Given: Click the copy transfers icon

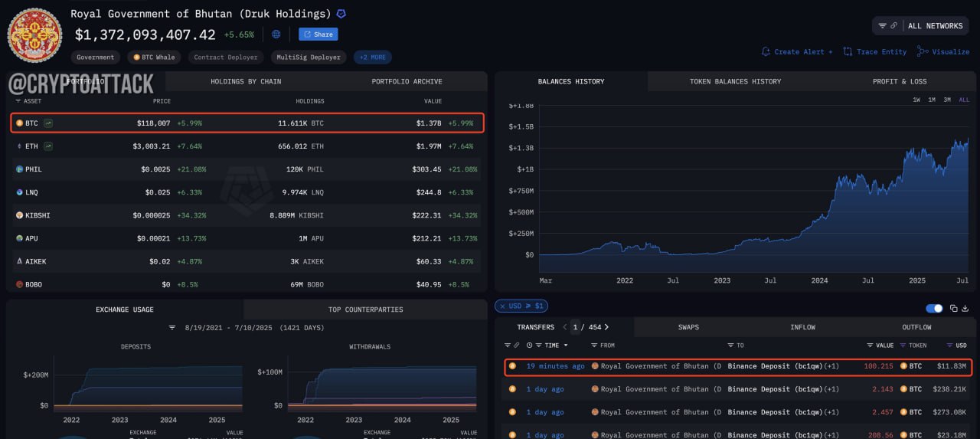Looking at the screenshot, I should tap(954, 308).
